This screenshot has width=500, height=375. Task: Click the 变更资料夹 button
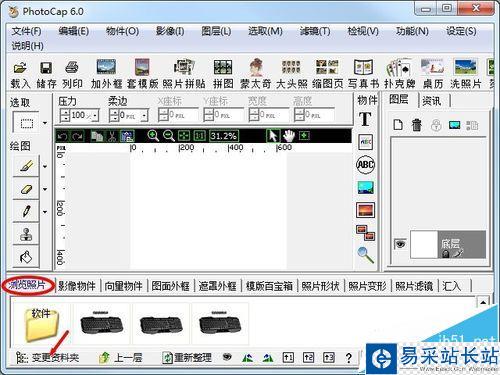click(x=48, y=358)
